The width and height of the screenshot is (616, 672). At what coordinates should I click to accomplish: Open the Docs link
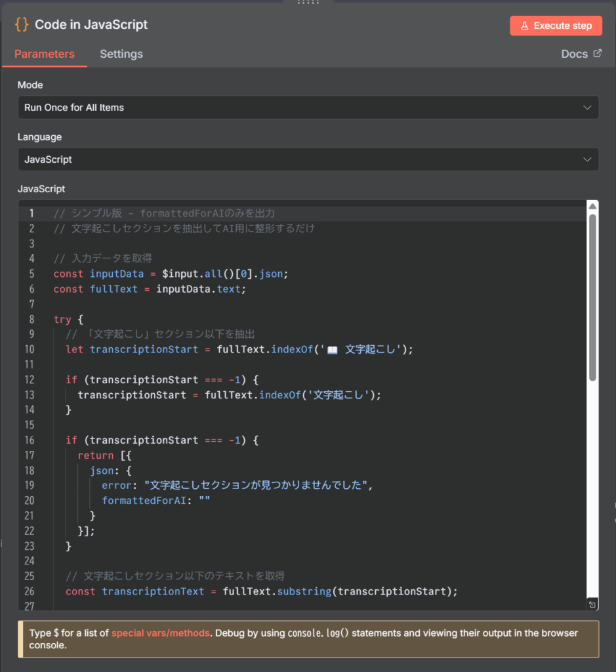(574, 54)
